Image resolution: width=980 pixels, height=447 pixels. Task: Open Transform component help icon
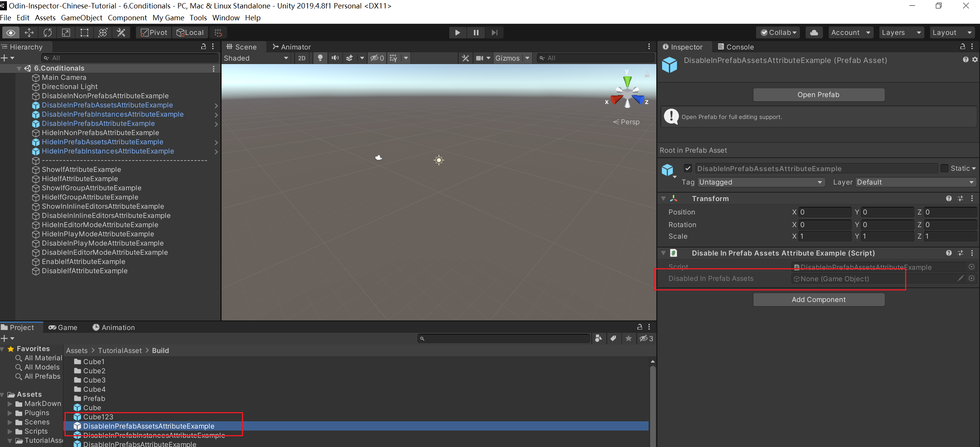pyautogui.click(x=949, y=198)
